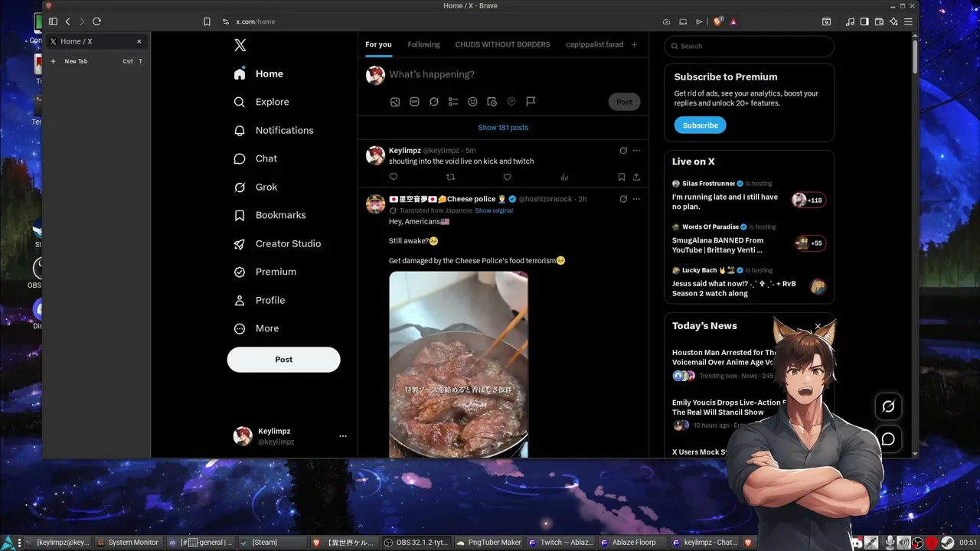Add a poll to the post
Viewport: 980px width, 551px height.
pos(453,102)
